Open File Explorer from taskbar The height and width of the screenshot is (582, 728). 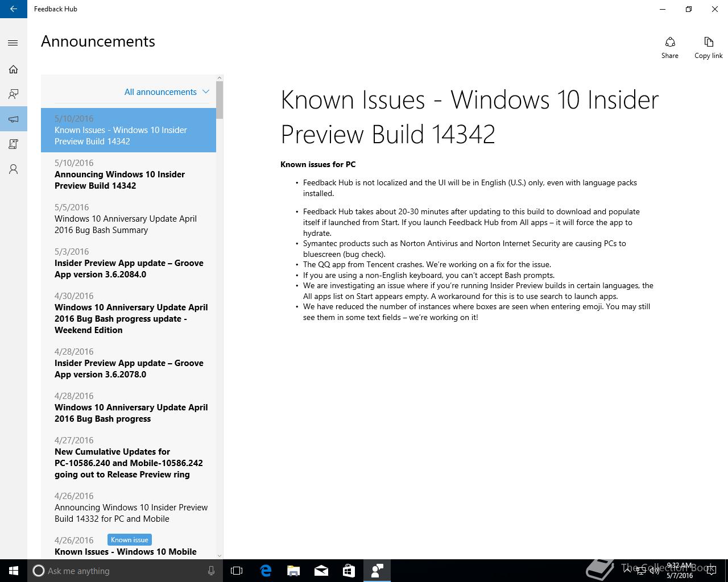pos(293,571)
